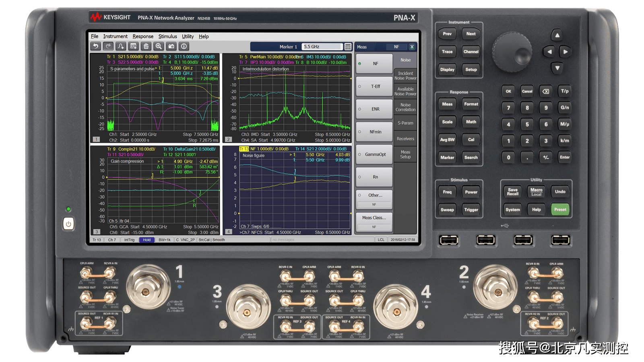The image size is (644, 362).
Task: Select the Rn measurement softkey
Action: [x=374, y=177]
